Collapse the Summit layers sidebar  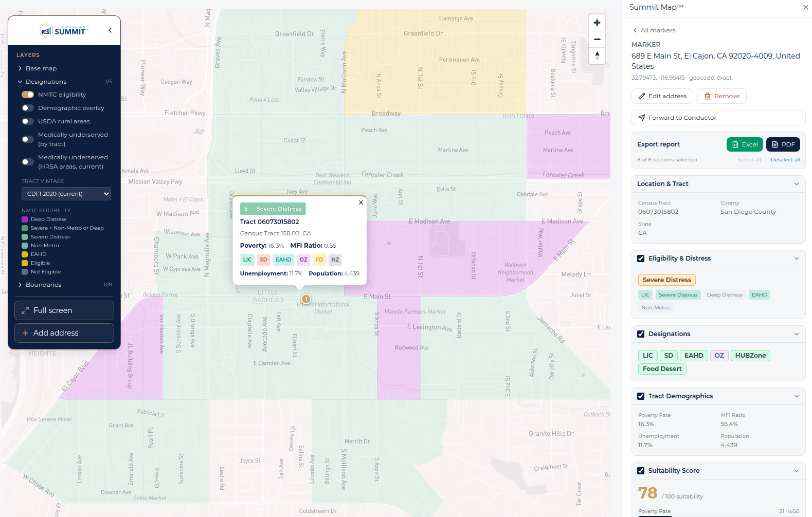coord(110,30)
